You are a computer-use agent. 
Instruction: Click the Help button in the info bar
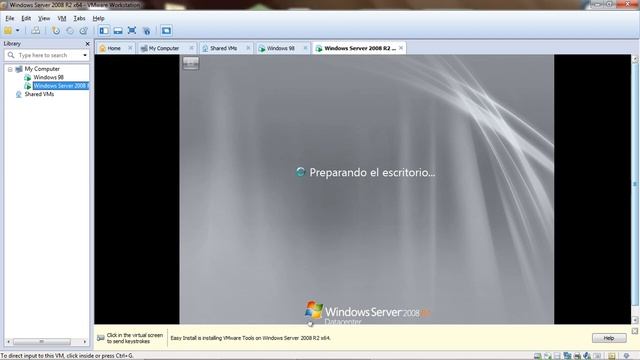609,338
